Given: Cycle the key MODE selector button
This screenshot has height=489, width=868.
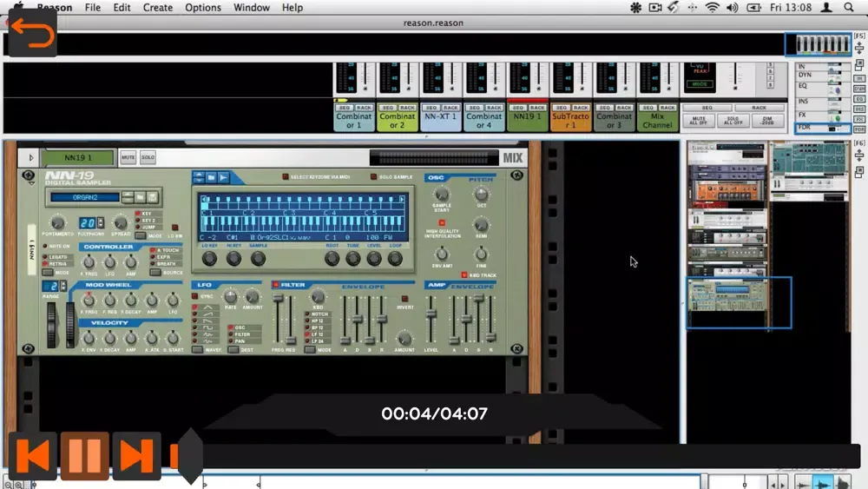Looking at the screenshot, I should 141,236.
